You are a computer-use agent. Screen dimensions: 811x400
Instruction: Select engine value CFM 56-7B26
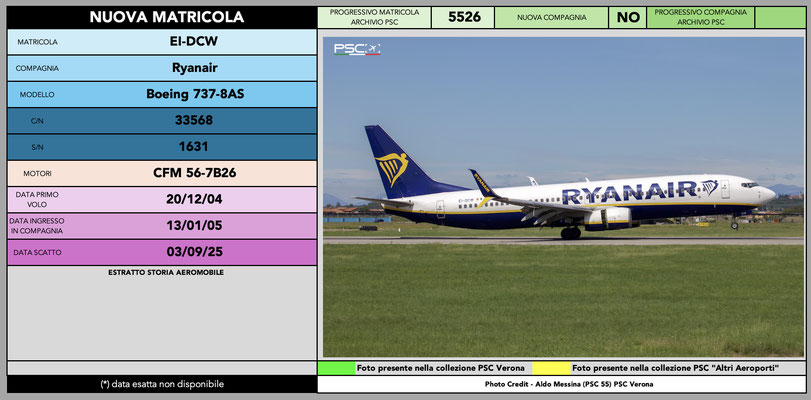(194, 173)
